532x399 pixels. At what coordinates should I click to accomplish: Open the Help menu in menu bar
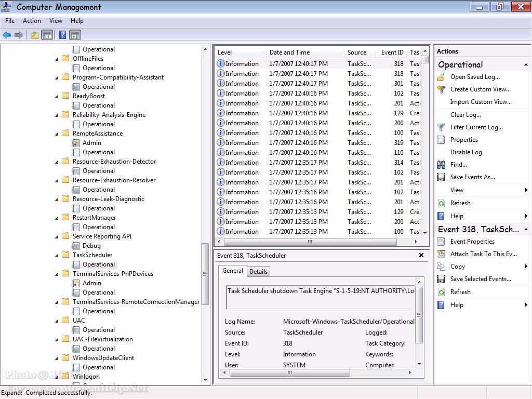(x=77, y=21)
